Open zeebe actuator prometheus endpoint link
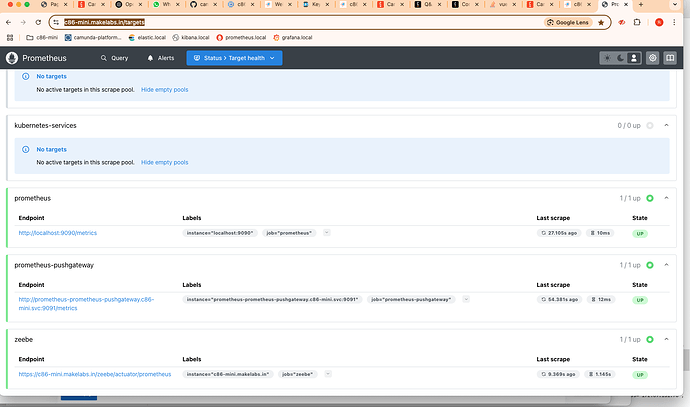 tap(95, 374)
